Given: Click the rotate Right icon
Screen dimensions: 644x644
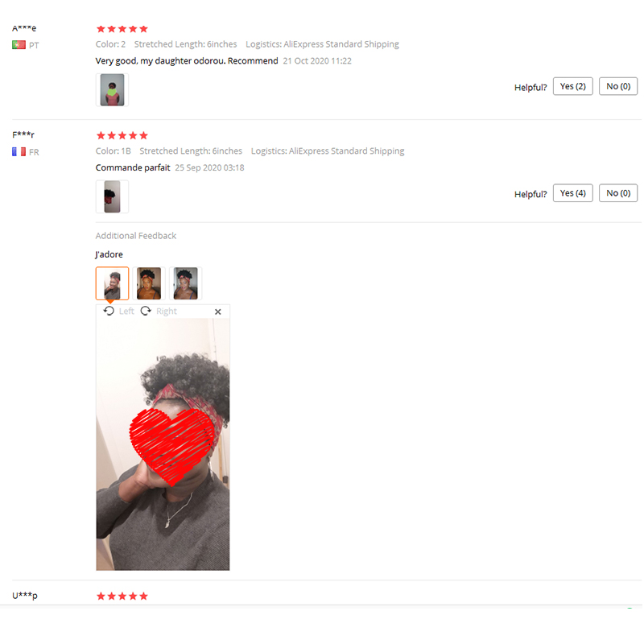Looking at the screenshot, I should click(x=146, y=311).
